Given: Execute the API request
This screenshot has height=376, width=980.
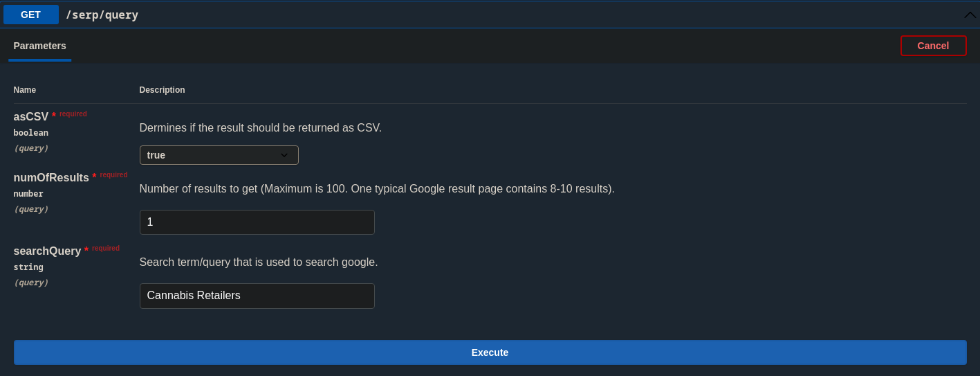Looking at the screenshot, I should tap(490, 352).
